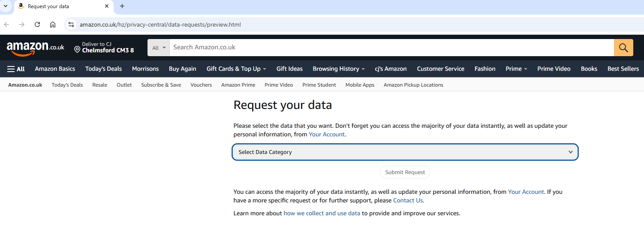Open a new browser tab

[122, 6]
